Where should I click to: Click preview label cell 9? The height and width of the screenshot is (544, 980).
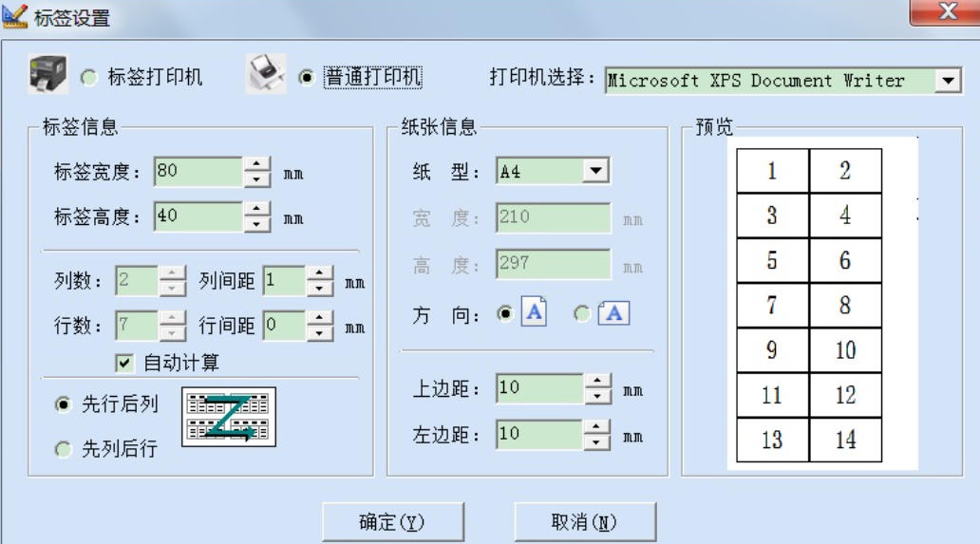click(x=772, y=350)
